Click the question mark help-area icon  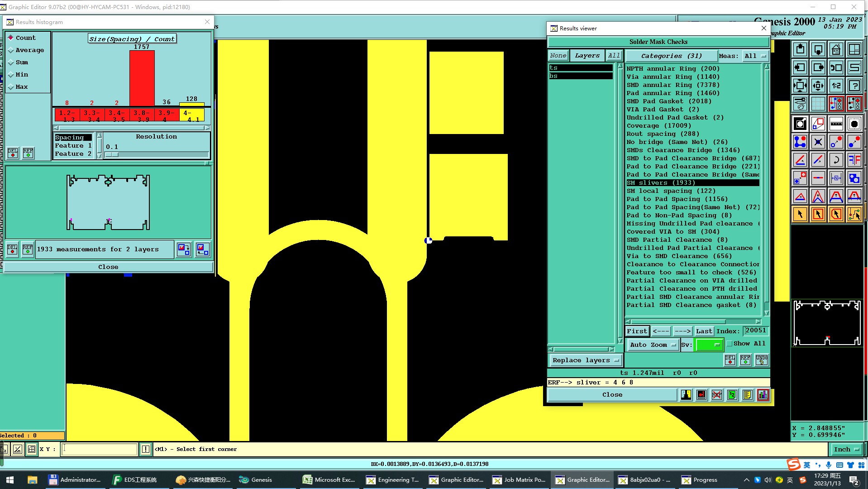(854, 86)
